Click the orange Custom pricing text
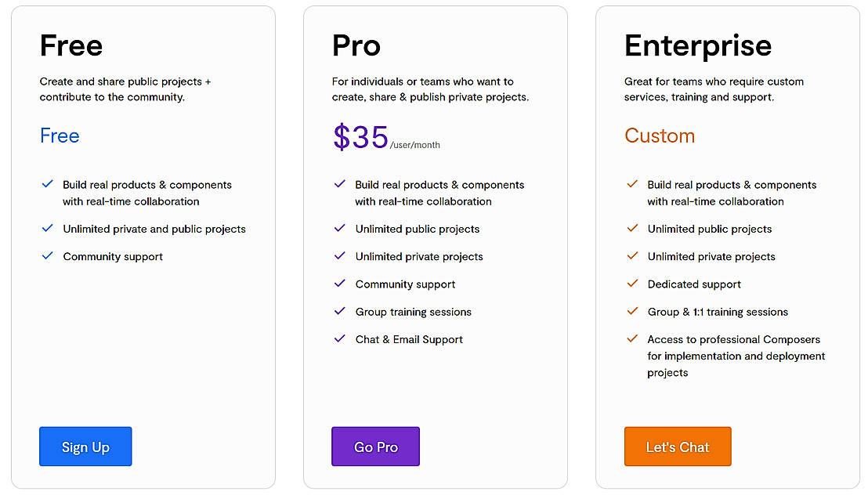The width and height of the screenshot is (868, 499). (x=660, y=136)
